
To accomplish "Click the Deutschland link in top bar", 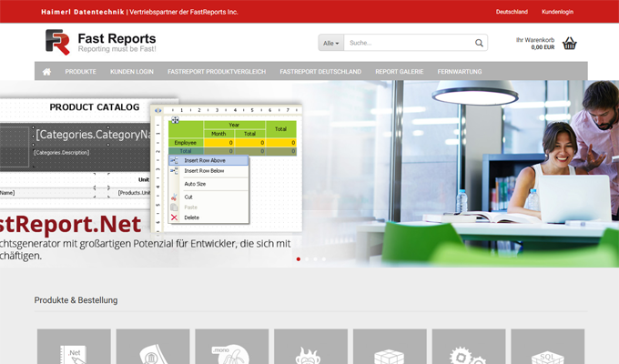I will [512, 12].
